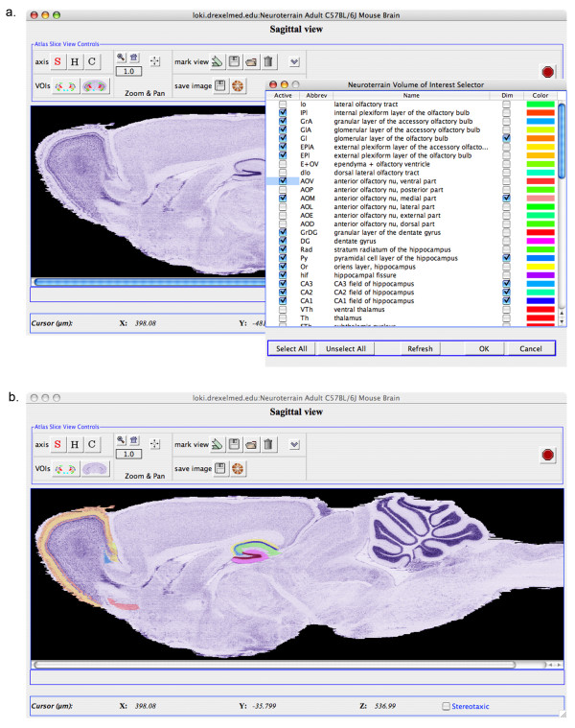Toggle the Dim checkbox for CA3 field of hippocampus
Image resolution: width=575 pixels, height=728 pixels.
pyautogui.click(x=506, y=284)
